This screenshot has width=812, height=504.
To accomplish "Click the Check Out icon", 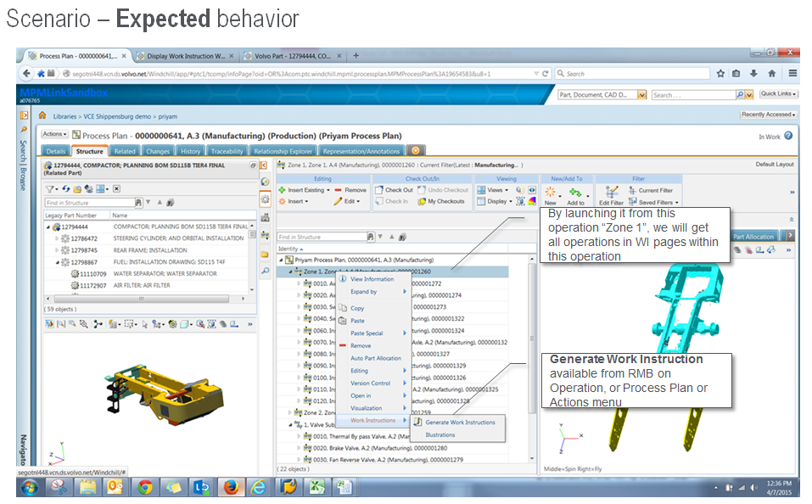I will click(x=378, y=190).
